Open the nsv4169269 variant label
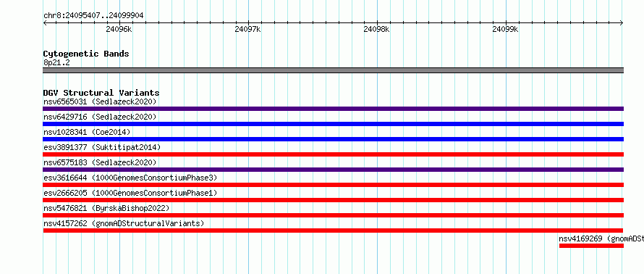This screenshot has height=274, width=644. pos(601,238)
